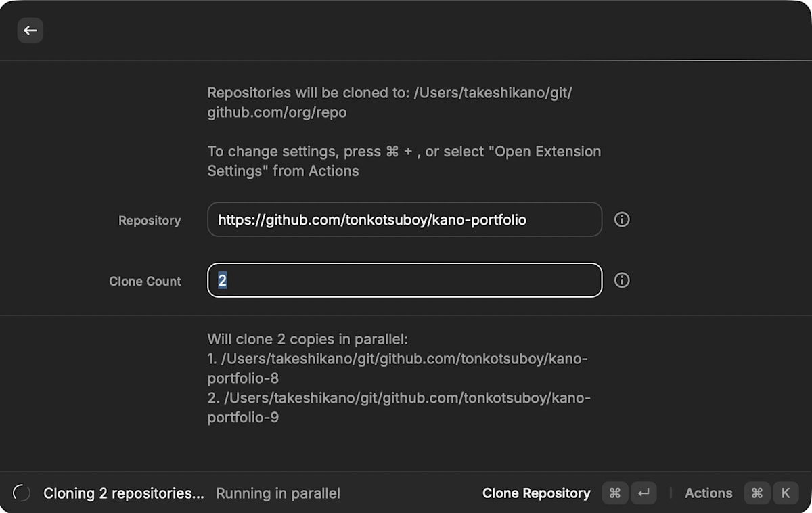The image size is (812, 513).
Task: Click "Running in parallel" status text
Action: pyautogui.click(x=278, y=493)
